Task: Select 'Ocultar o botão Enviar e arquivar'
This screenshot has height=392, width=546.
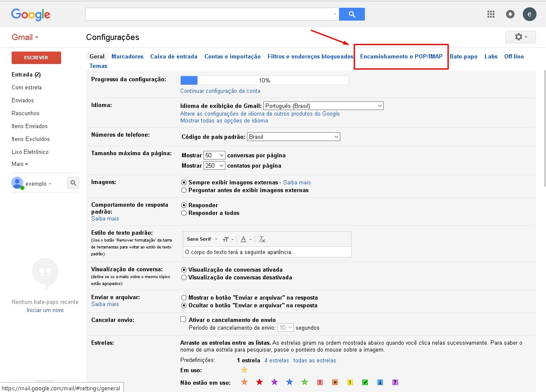Action: click(x=184, y=305)
